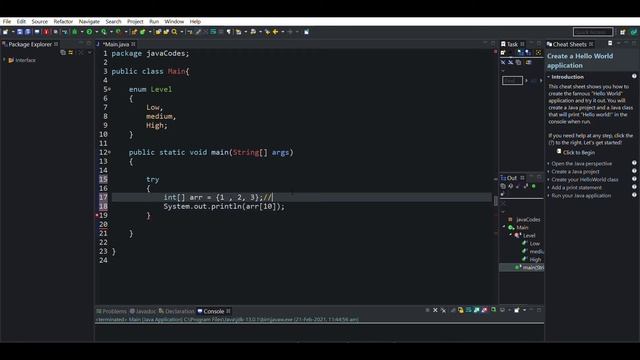Click the green Debug bug icon
640x360 pixels.
coord(75,32)
